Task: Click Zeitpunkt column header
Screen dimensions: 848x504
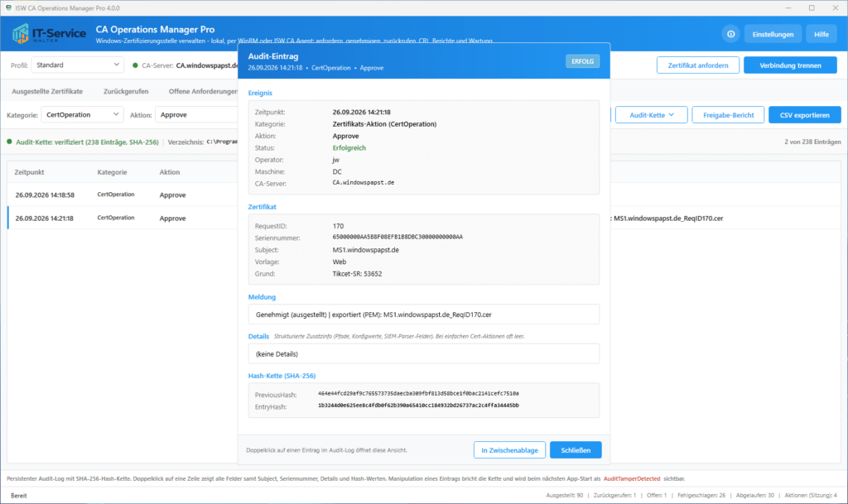Action: click(x=29, y=172)
